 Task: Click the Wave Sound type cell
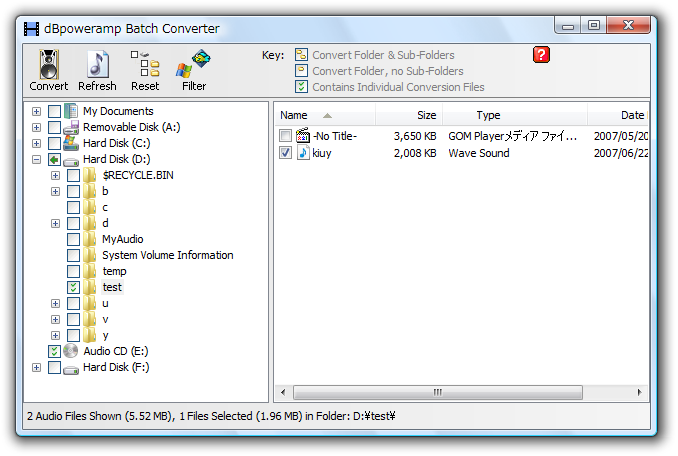click(479, 153)
